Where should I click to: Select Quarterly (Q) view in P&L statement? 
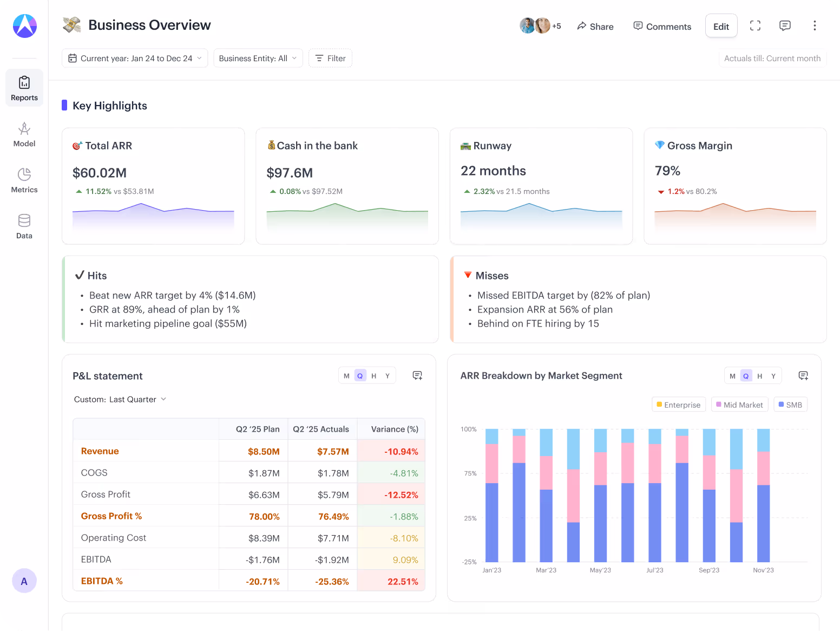(x=360, y=376)
